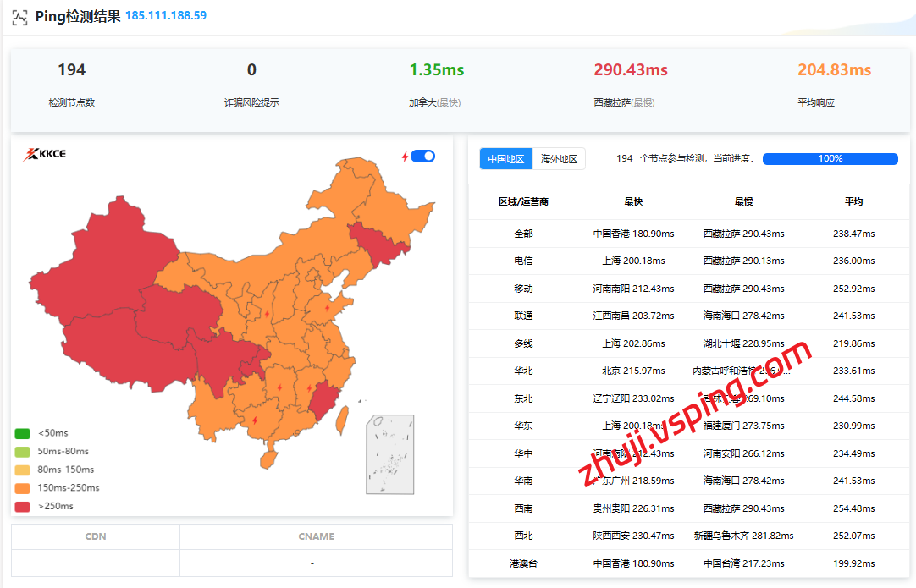Click the 电信 row in results table
916x588 pixels.
click(x=522, y=261)
